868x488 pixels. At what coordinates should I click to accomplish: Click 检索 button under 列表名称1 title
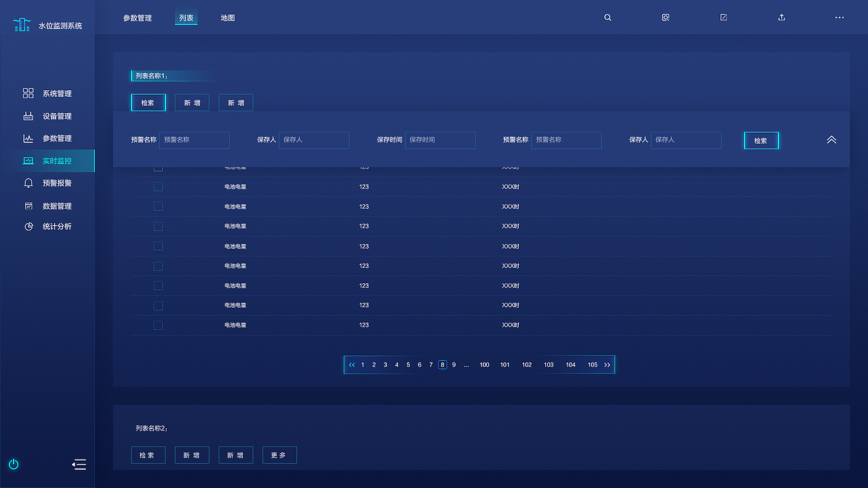point(148,103)
